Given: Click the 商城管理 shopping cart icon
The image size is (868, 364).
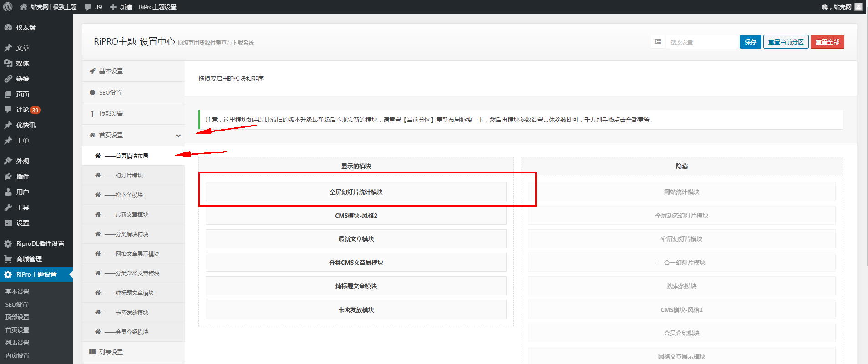Looking at the screenshot, I should (8, 259).
